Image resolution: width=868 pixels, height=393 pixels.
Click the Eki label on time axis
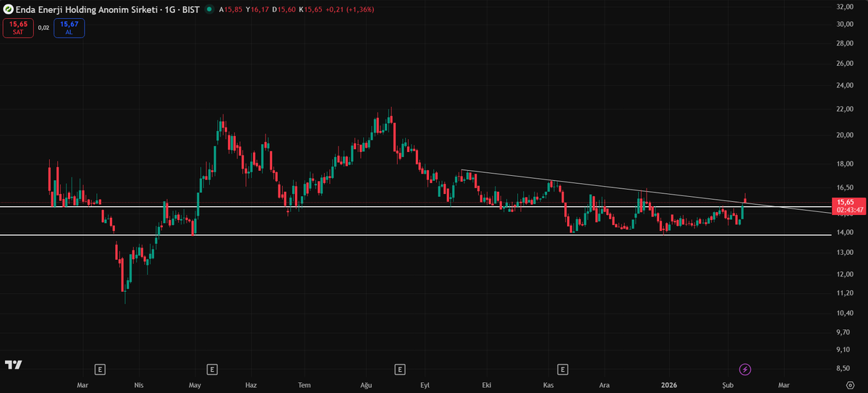coord(487,386)
